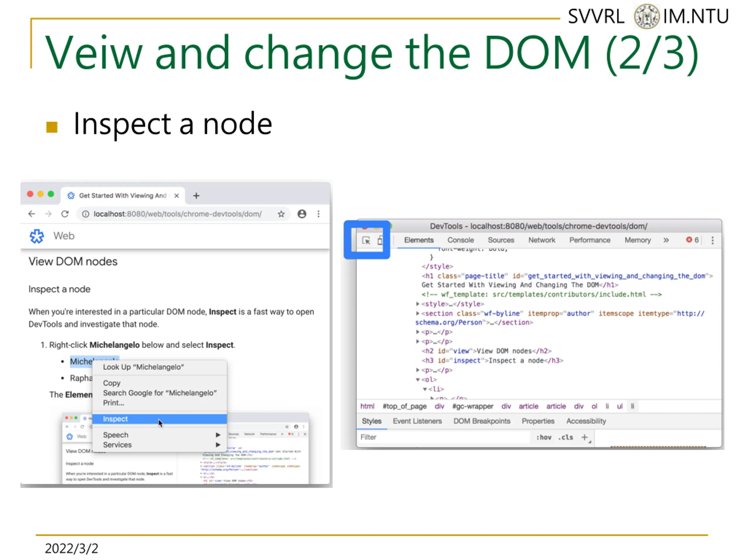Click #top_of_page in the breadcrumb trail
Image resolution: width=747 pixels, height=560 pixels.
(x=404, y=406)
